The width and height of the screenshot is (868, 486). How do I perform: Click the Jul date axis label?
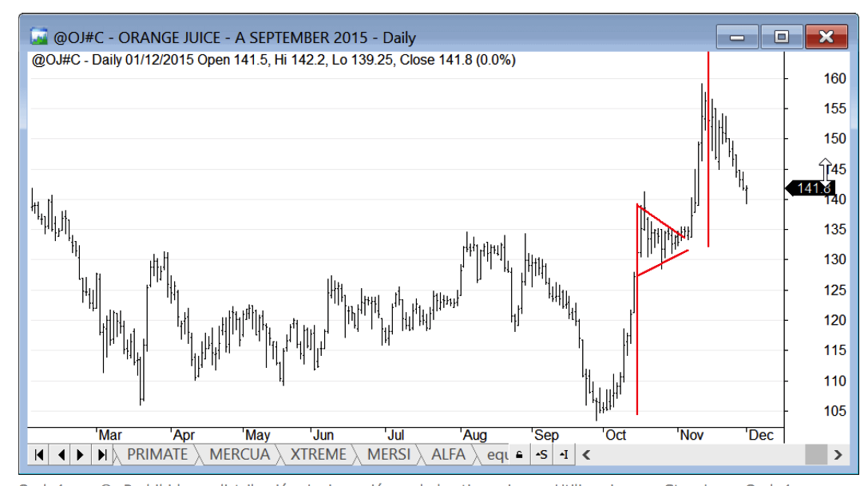395,435
